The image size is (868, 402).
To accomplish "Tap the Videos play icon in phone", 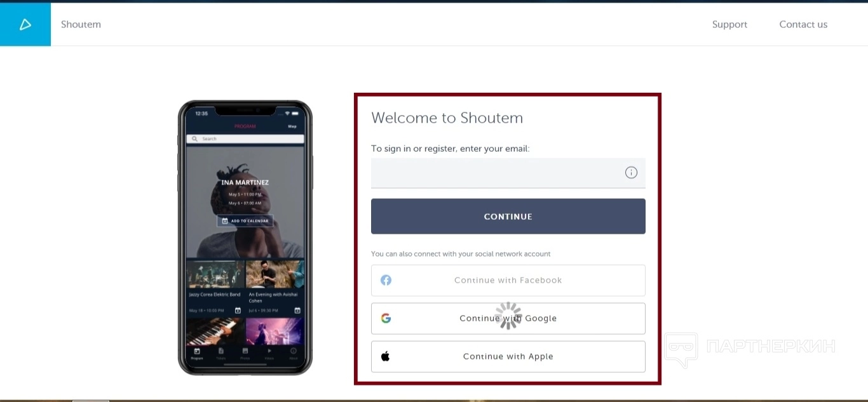I will (x=269, y=351).
